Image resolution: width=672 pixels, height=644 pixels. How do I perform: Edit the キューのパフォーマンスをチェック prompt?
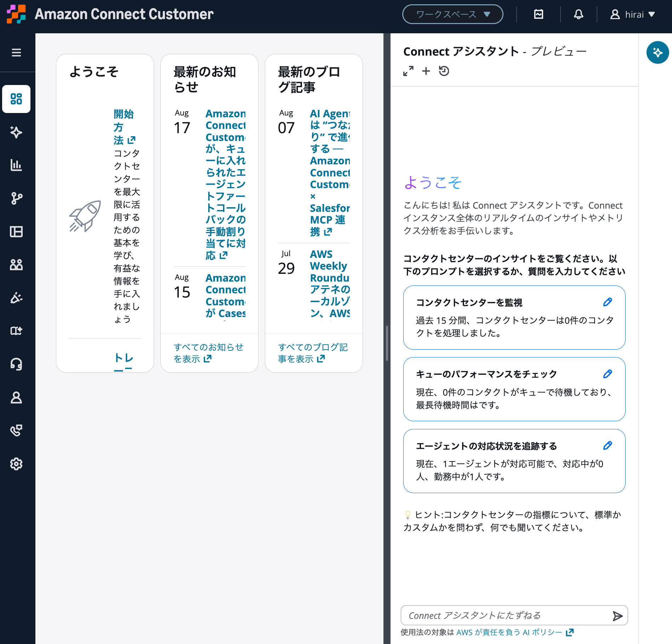[x=608, y=374]
